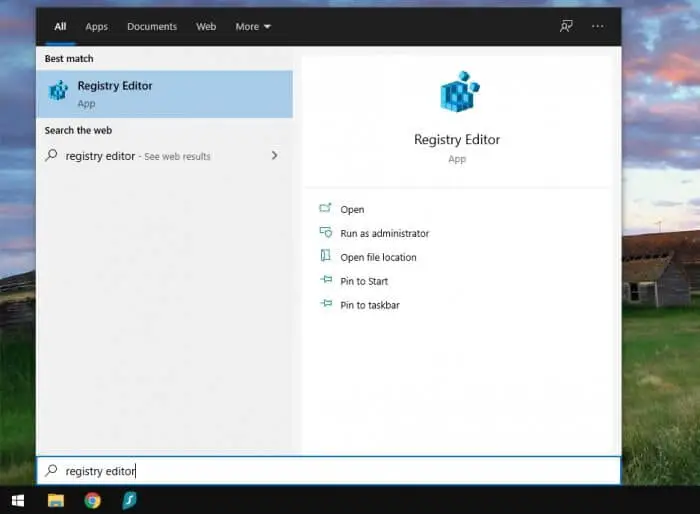Image resolution: width=700 pixels, height=514 pixels.
Task: Open the Surfshark taskbar app
Action: pos(129,501)
